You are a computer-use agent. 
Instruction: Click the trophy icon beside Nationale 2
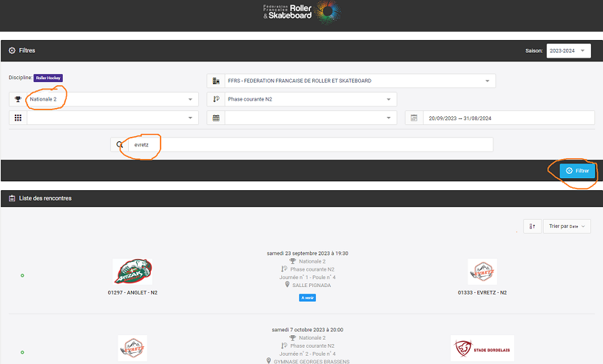[x=18, y=99]
